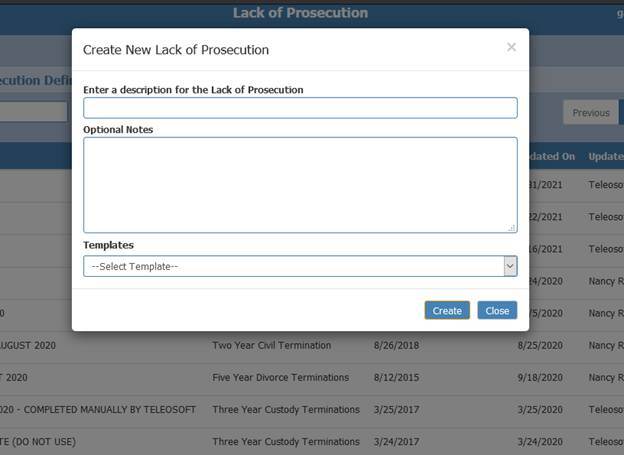624x455 pixels.
Task: Click the DO NOT USE row entry
Action: pyautogui.click(x=38, y=442)
